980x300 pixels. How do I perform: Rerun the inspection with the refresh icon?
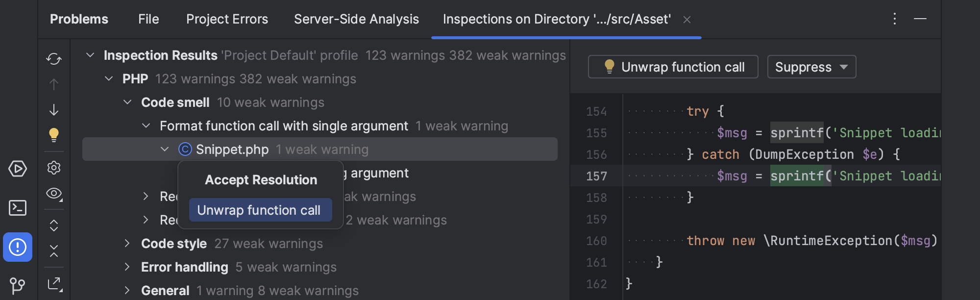click(54, 58)
